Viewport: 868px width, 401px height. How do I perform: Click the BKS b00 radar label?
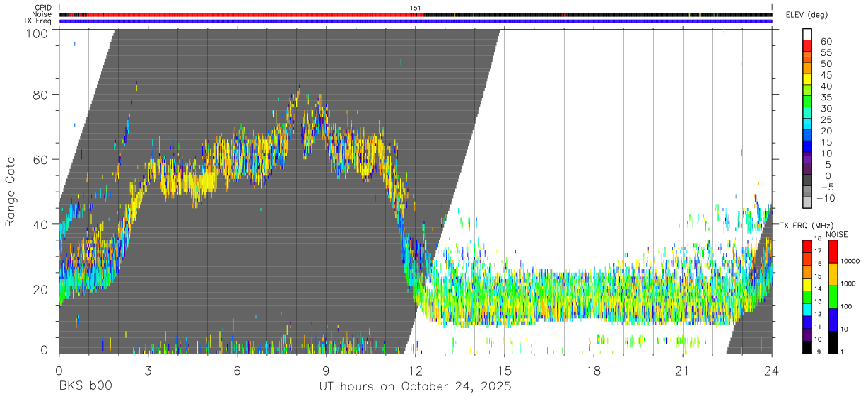click(85, 387)
